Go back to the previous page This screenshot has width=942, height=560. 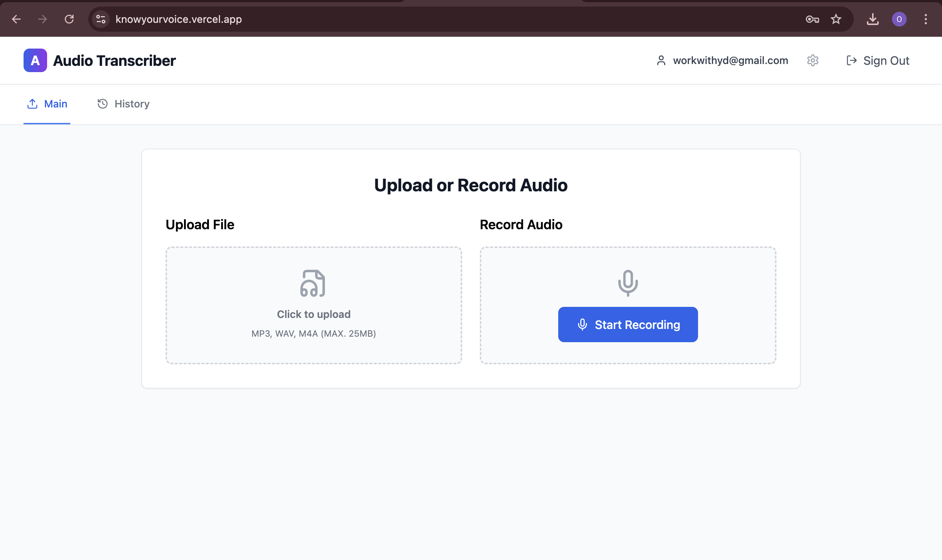[16, 19]
